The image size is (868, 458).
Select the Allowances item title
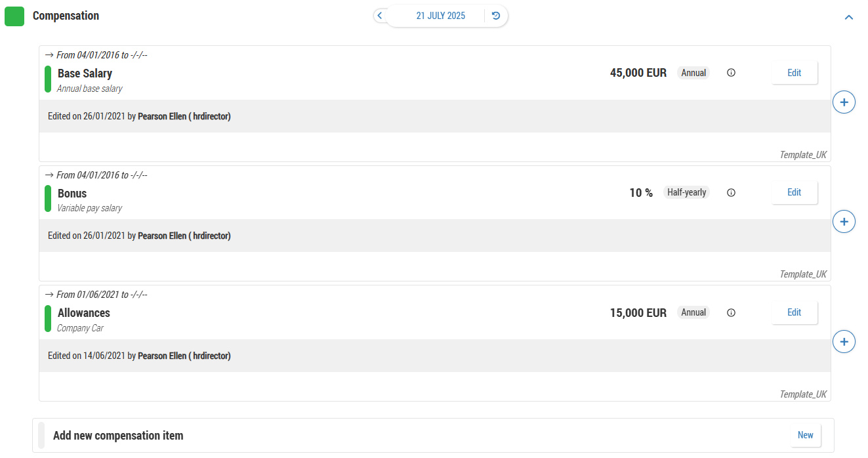tap(84, 313)
